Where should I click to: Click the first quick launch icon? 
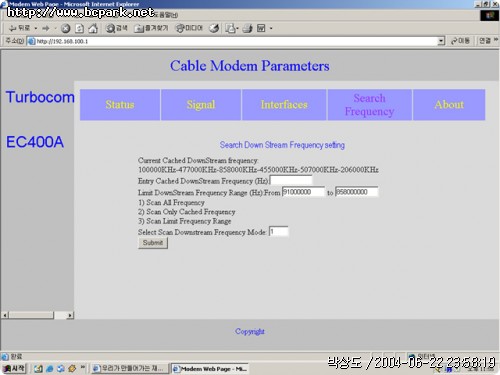tap(38, 369)
